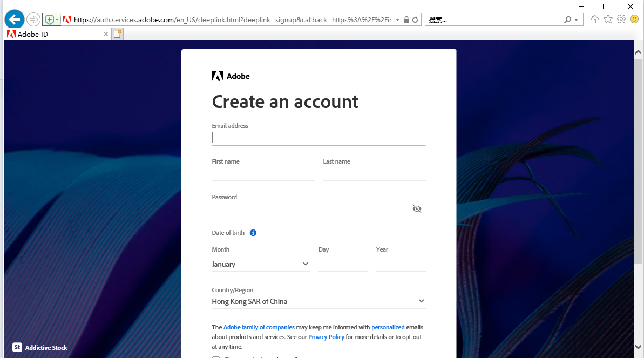Viewport: 644px width, 358px height.
Task: Open the browser tools gear icon
Action: pyautogui.click(x=621, y=19)
